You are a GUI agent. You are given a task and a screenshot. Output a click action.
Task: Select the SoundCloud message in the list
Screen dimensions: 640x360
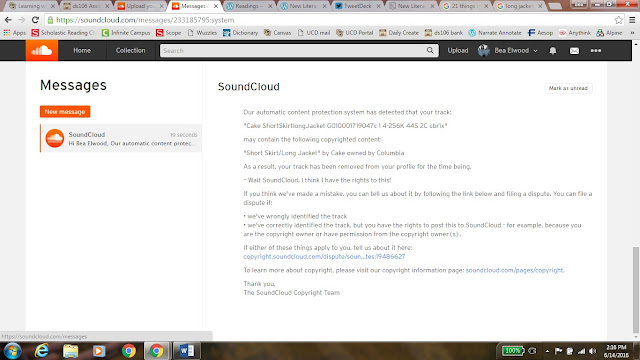(121, 138)
